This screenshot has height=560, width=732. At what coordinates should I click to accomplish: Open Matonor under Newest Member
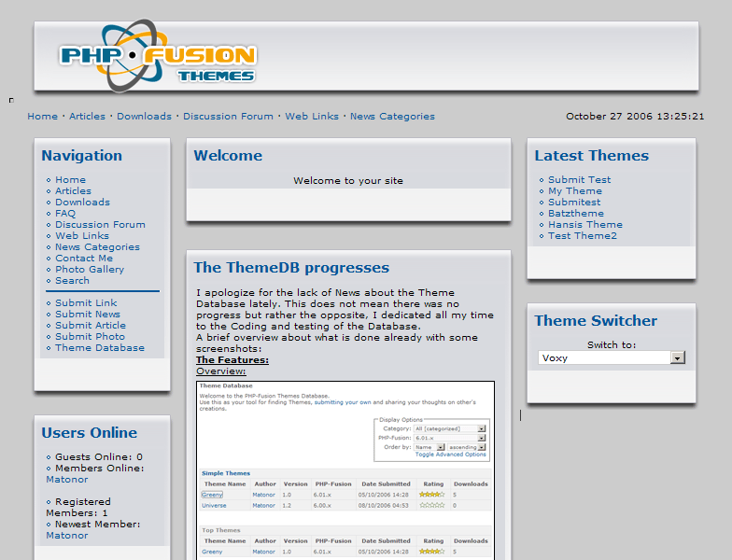67,536
